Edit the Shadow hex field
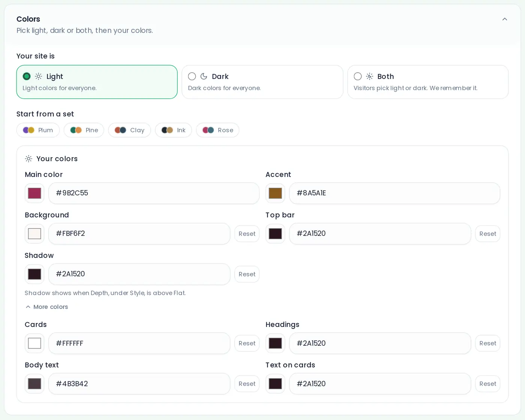The width and height of the screenshot is (525, 420). [139, 274]
